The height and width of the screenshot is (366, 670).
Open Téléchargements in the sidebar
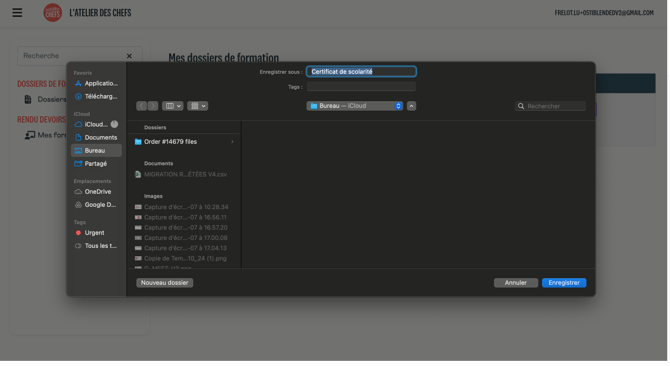(x=97, y=97)
